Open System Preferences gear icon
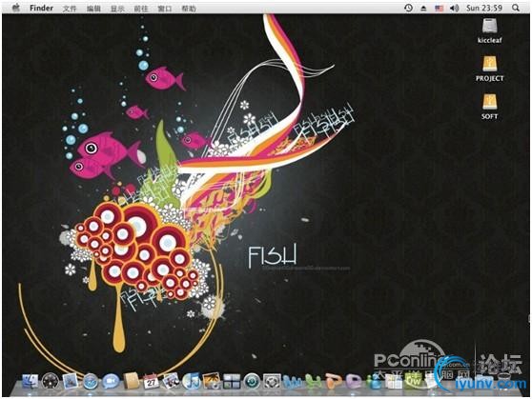Viewport: 532px width, 399px height. 272,381
